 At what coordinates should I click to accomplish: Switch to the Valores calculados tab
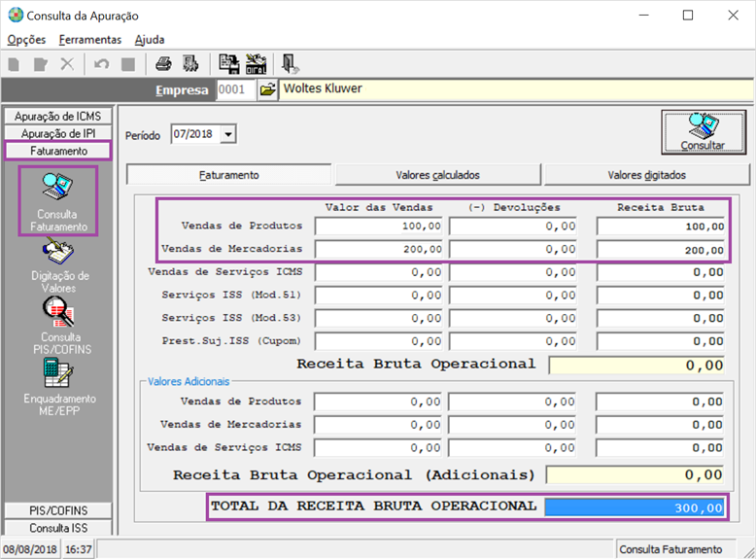437,175
